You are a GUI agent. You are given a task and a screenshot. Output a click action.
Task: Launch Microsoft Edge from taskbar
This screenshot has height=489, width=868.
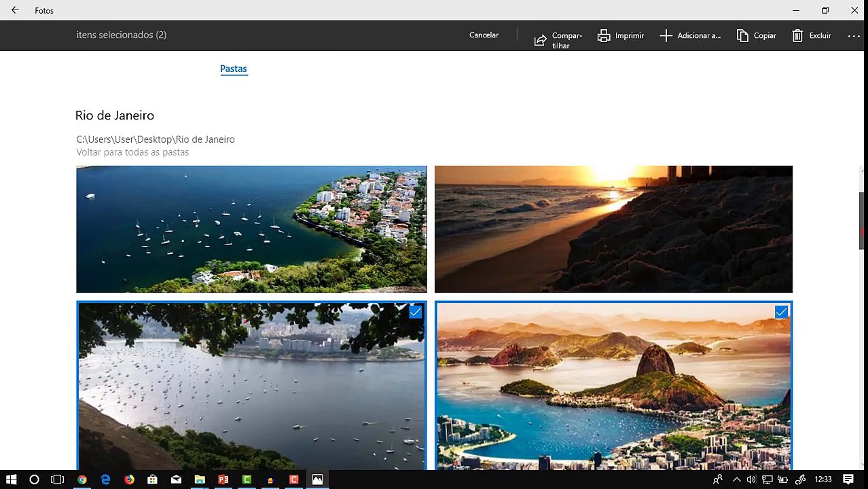(x=105, y=479)
